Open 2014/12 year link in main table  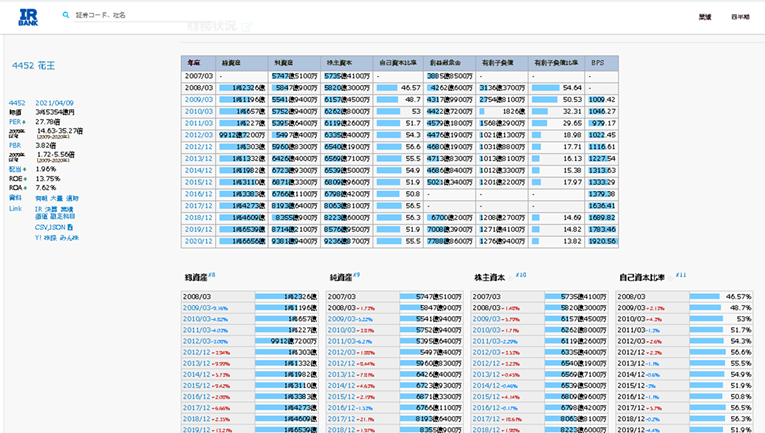[199, 170]
